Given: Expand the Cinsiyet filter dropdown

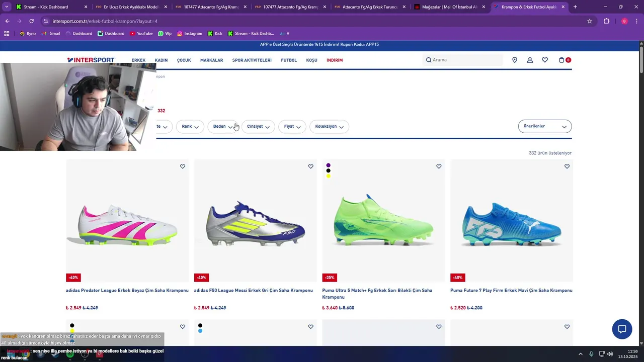Looking at the screenshot, I should [x=258, y=127].
